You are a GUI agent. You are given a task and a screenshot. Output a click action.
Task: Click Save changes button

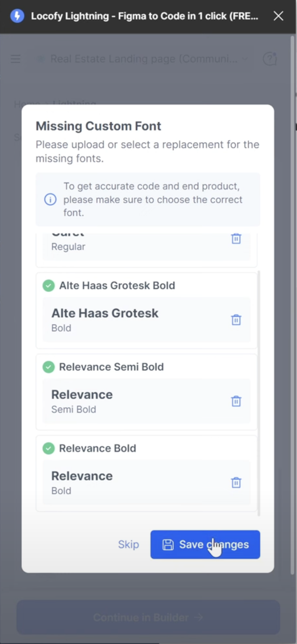click(205, 544)
